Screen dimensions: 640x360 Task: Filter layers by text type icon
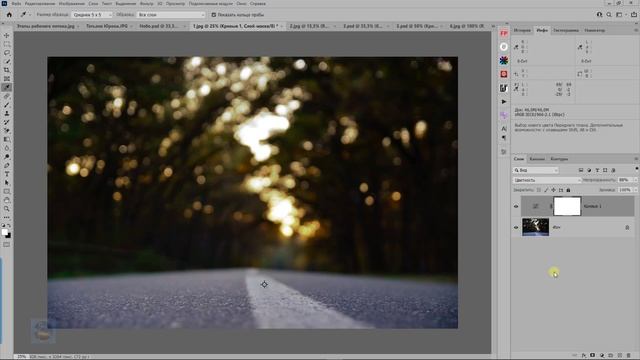tap(597, 170)
